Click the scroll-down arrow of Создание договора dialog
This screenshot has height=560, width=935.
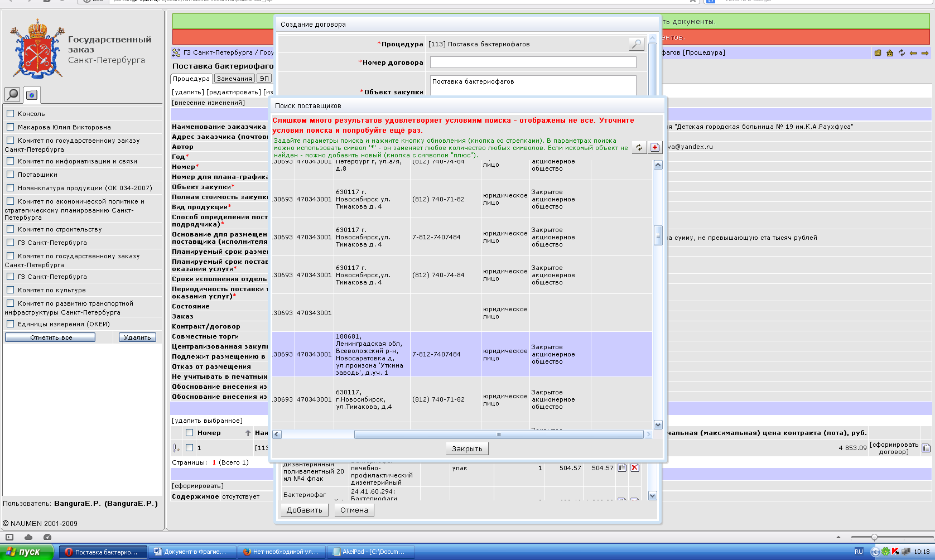653,496
